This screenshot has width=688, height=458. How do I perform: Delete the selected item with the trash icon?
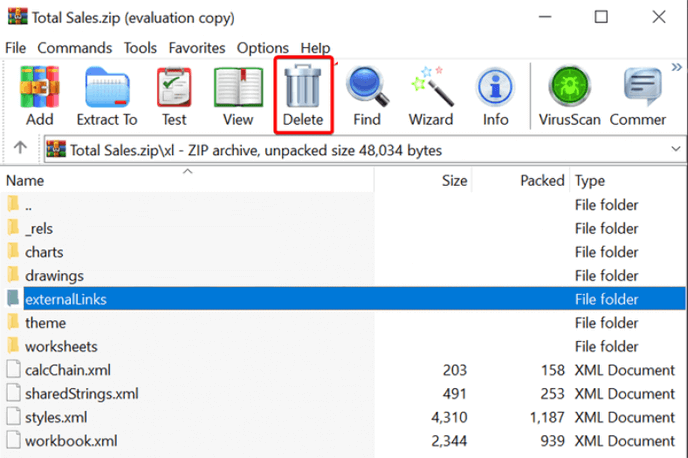coord(303,96)
